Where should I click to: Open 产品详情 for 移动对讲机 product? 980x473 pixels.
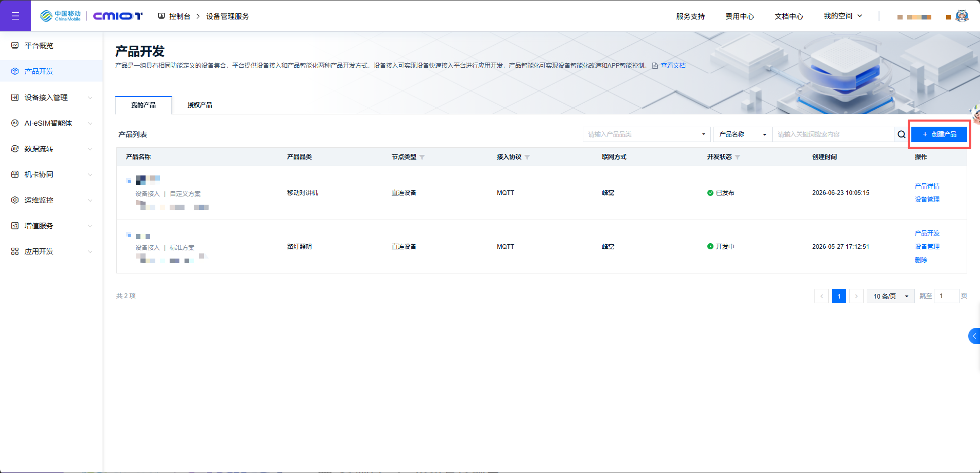927,186
